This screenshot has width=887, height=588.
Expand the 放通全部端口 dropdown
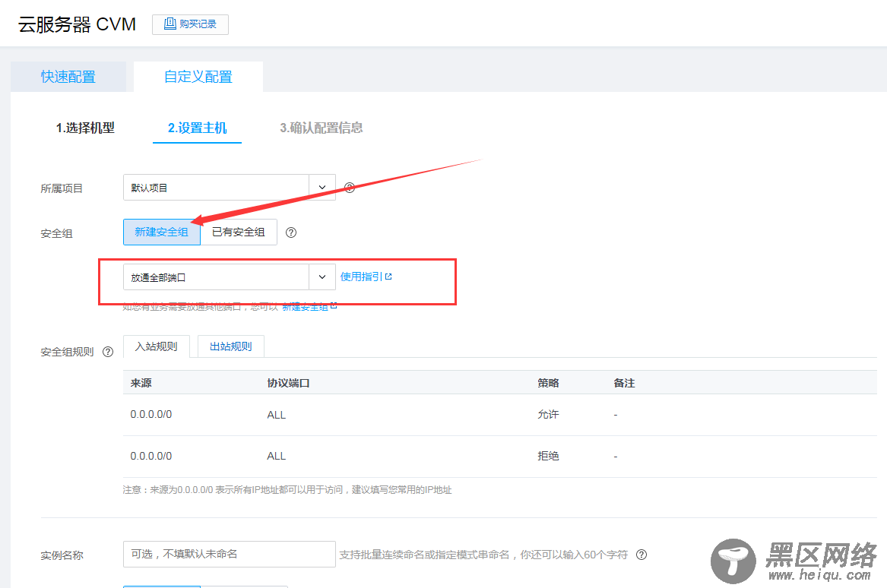[229, 277]
